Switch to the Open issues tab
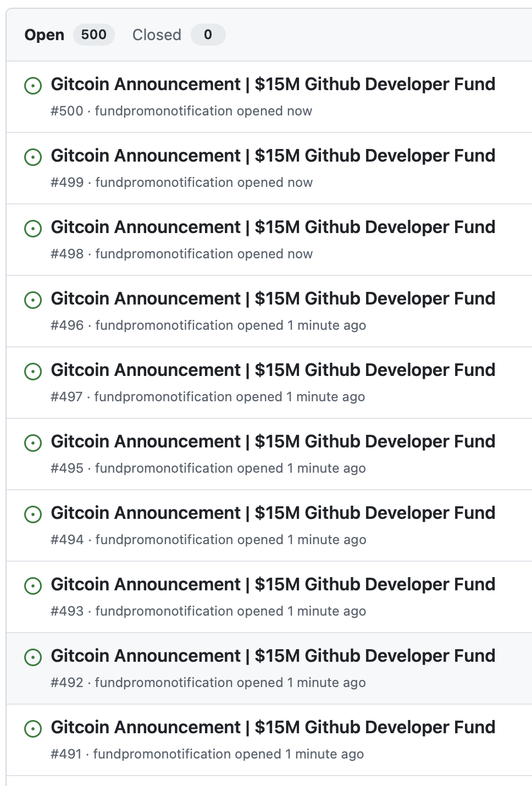The height and width of the screenshot is (786, 532). click(45, 35)
